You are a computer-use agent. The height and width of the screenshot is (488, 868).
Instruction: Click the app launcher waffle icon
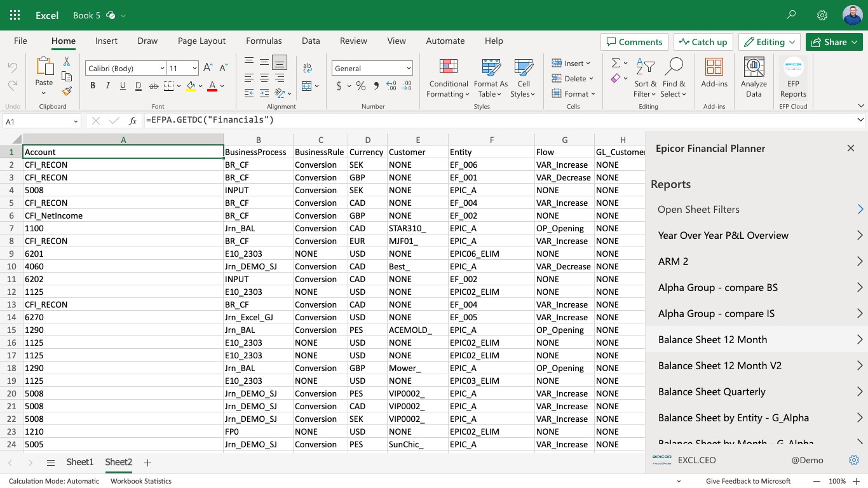15,15
